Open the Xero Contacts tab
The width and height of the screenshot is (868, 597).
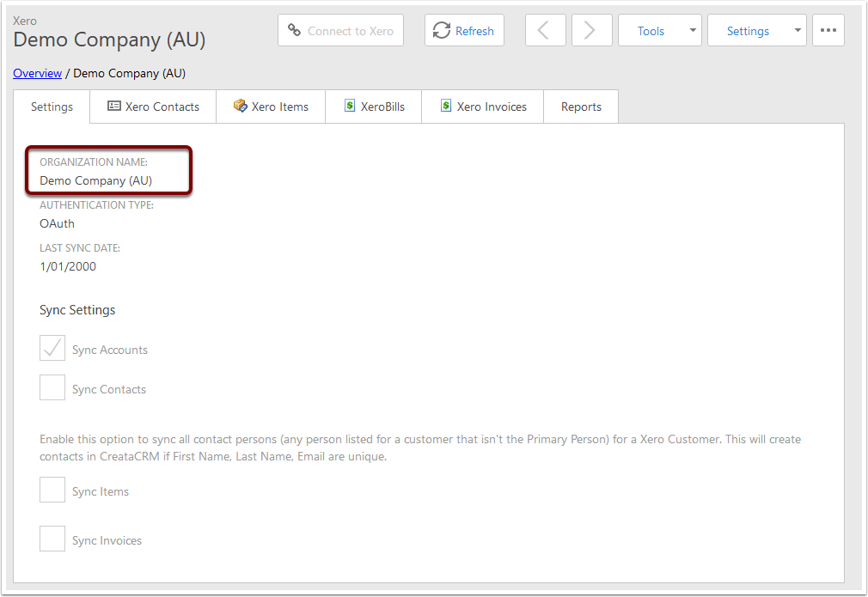tap(153, 107)
